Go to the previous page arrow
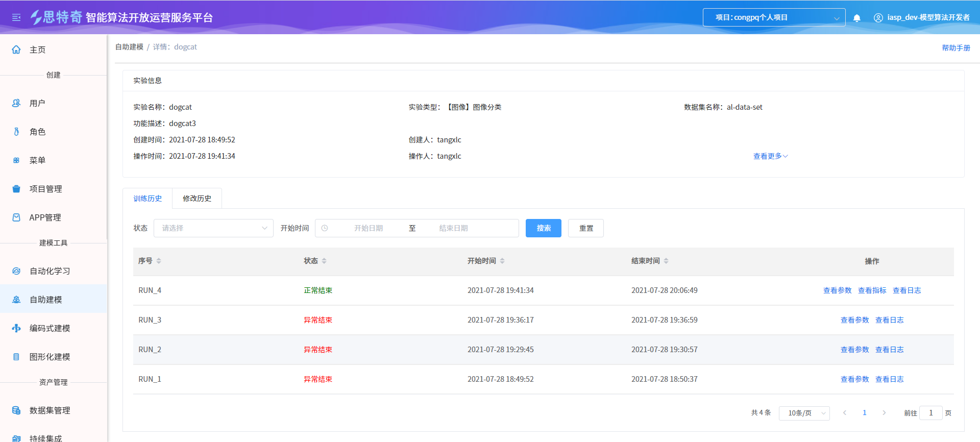The width and height of the screenshot is (980, 442). coord(845,413)
